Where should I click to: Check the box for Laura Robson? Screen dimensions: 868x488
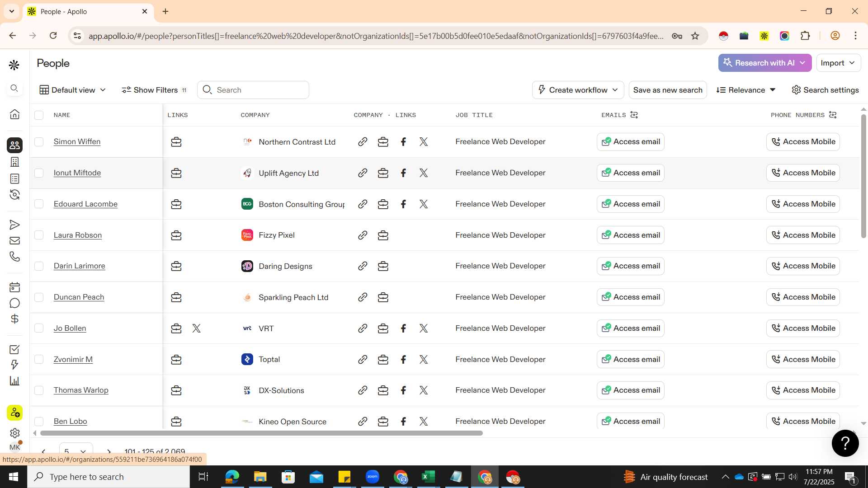(x=39, y=235)
